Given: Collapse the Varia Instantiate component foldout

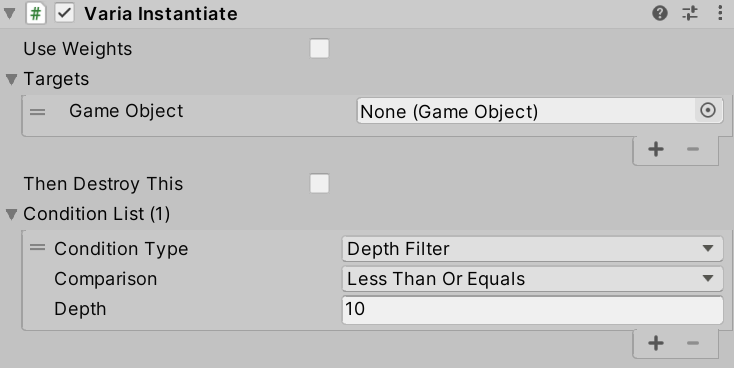Looking at the screenshot, I should pyautogui.click(x=9, y=14).
